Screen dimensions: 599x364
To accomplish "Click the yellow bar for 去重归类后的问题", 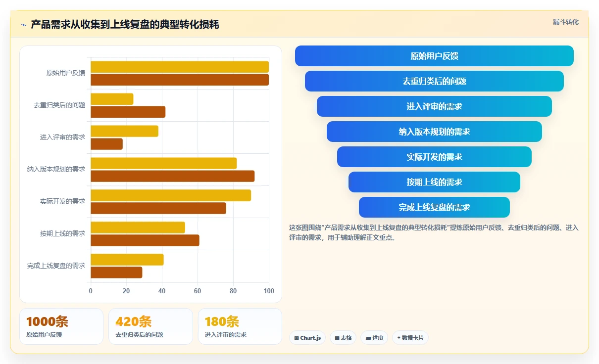I will [x=112, y=99].
